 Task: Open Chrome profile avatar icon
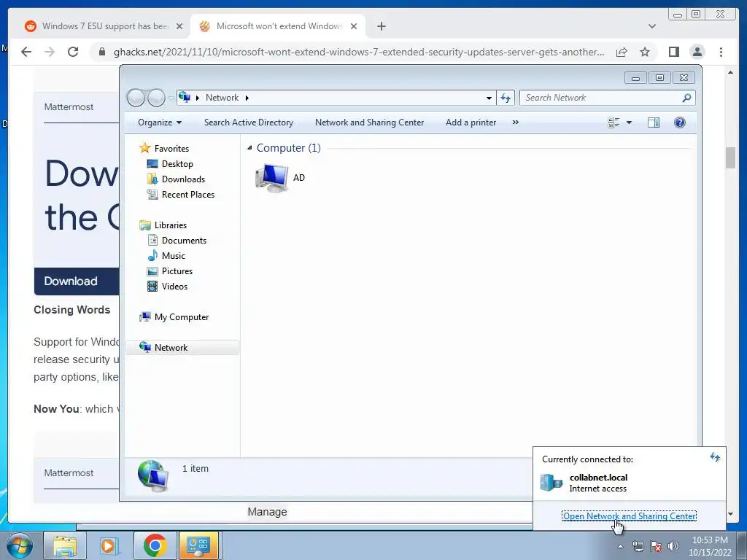point(697,52)
